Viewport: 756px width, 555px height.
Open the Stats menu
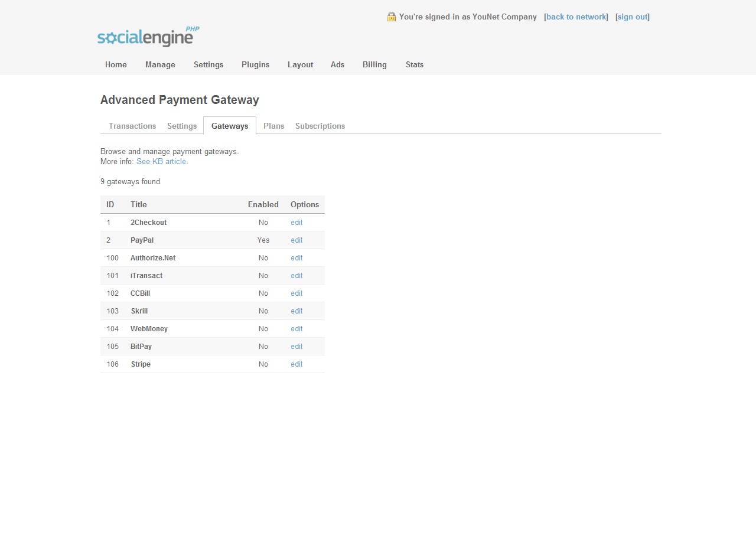click(x=415, y=64)
